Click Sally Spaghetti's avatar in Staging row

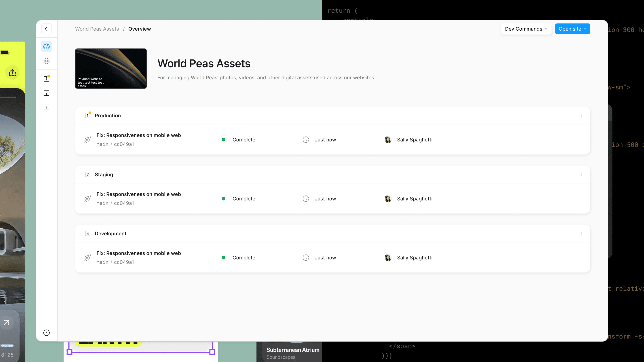[x=388, y=199]
